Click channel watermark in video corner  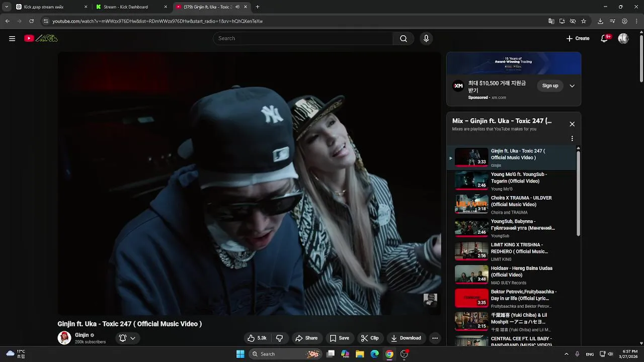click(x=430, y=300)
